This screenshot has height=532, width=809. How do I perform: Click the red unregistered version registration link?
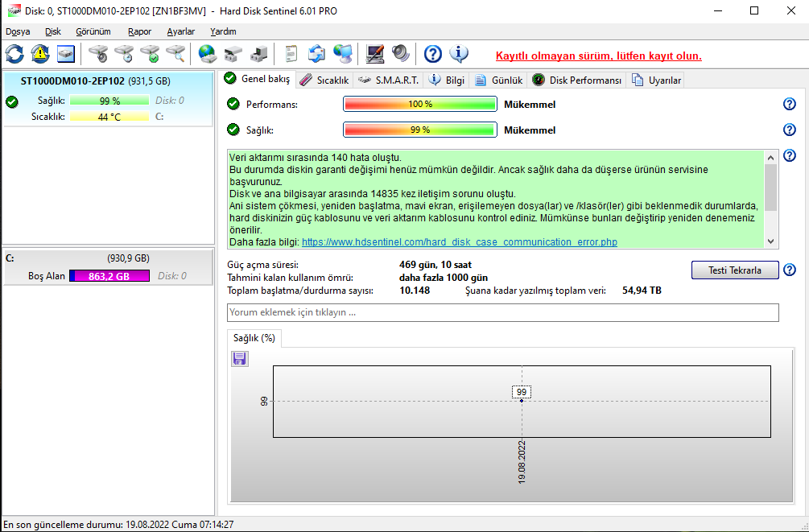click(598, 56)
